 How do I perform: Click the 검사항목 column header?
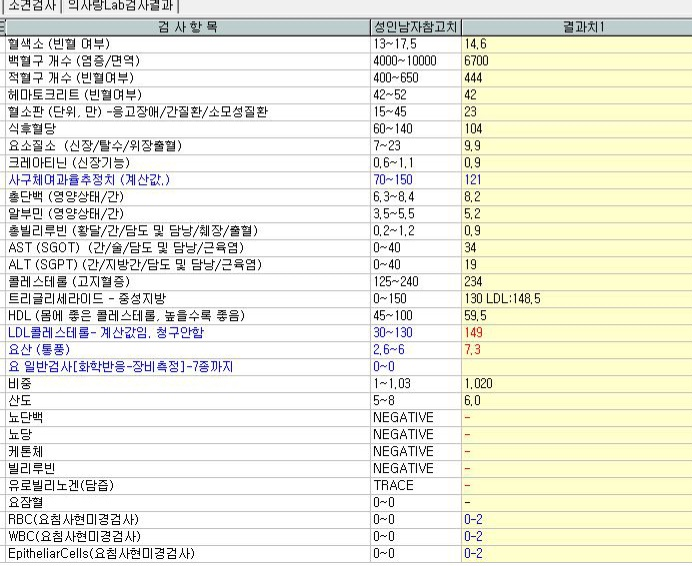(x=187, y=27)
